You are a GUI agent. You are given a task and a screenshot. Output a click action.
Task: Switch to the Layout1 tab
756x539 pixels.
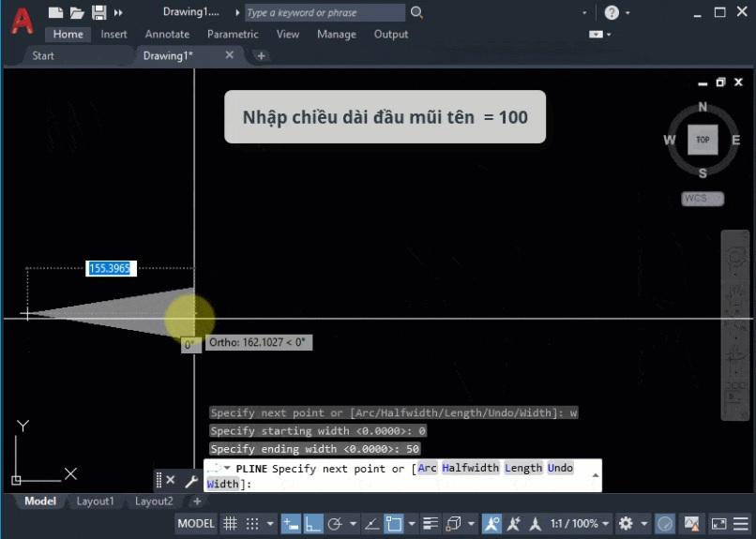tap(95, 502)
